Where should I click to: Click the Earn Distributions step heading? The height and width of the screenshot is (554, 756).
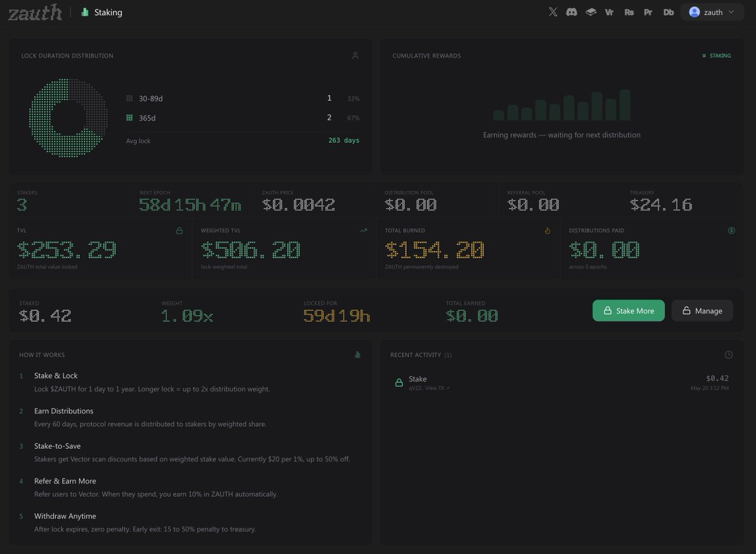pos(64,411)
